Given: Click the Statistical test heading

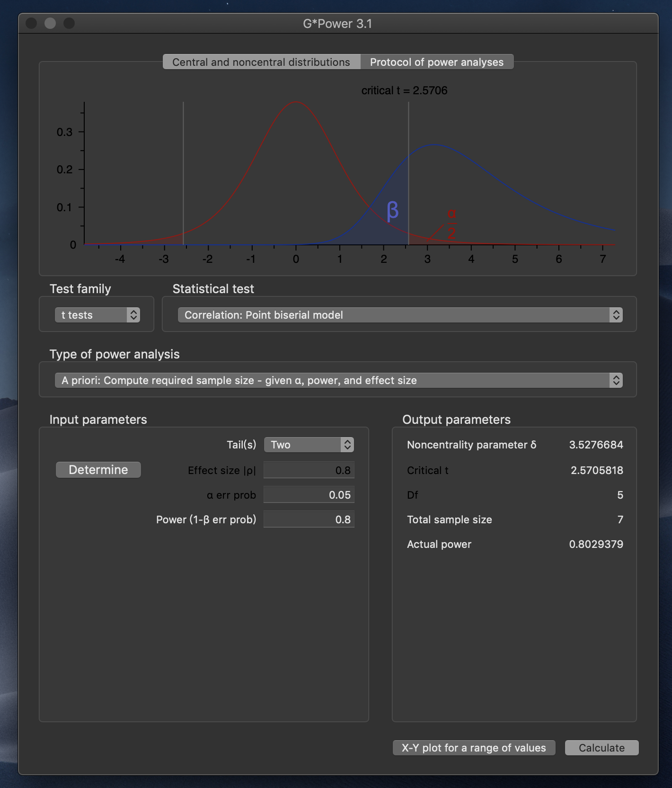Looking at the screenshot, I should pos(213,289).
